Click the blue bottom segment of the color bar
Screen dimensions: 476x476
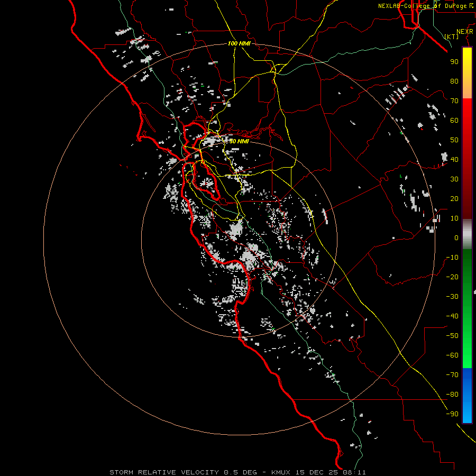467,396
